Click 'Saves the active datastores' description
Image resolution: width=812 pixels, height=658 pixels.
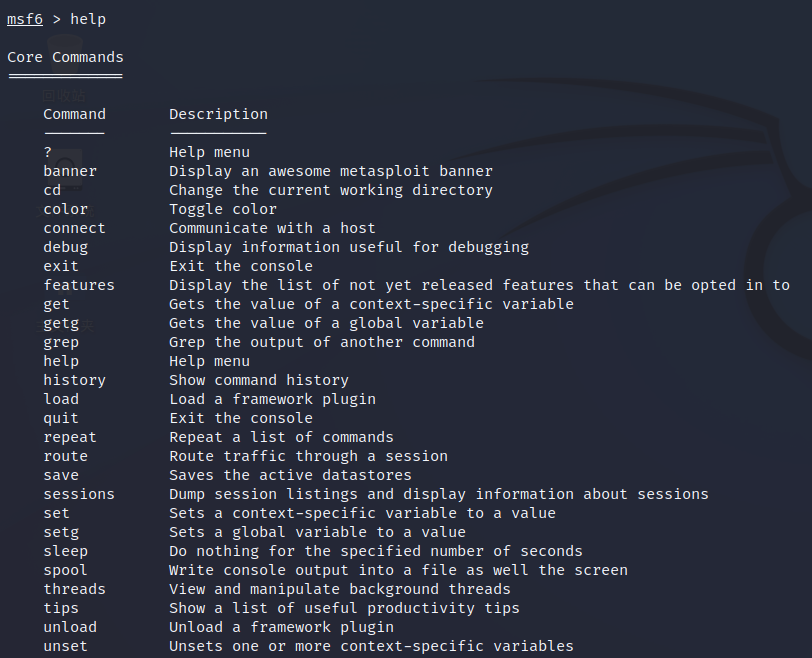coord(291,475)
